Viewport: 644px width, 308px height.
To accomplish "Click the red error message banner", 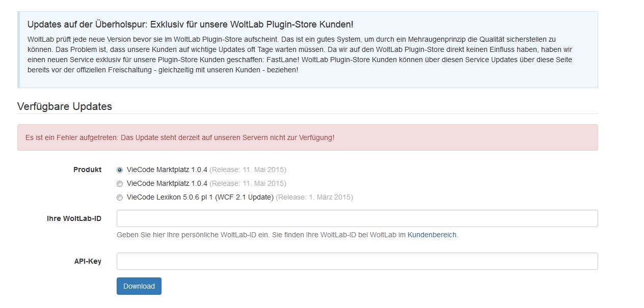I will [307, 137].
